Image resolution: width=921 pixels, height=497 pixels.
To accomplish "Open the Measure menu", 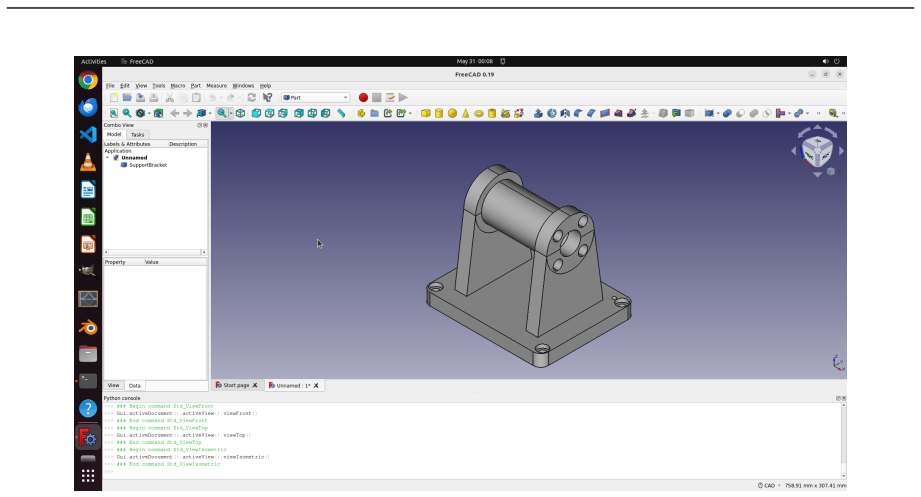I will tap(216, 86).
